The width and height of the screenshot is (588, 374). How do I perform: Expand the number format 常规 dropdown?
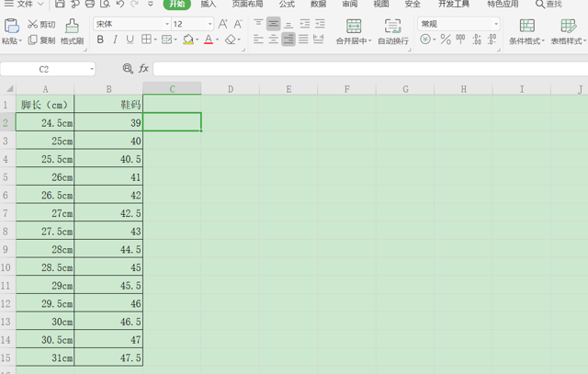(x=496, y=24)
